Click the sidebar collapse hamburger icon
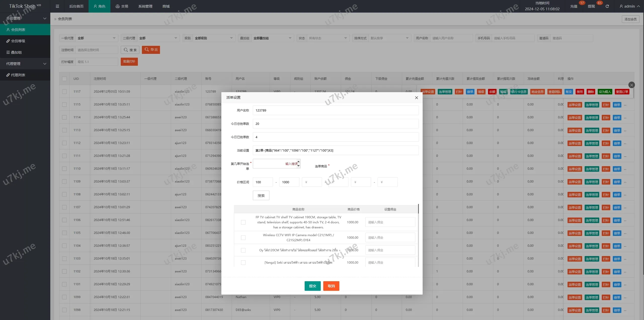The image size is (644, 320). coord(57,6)
